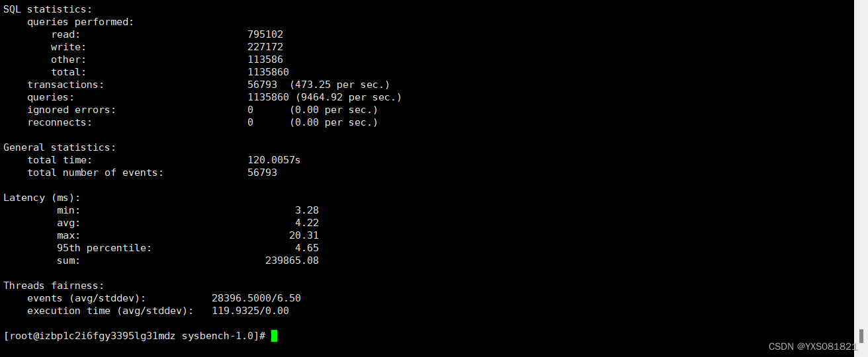This screenshot has height=357, width=868.
Task: Click the 'total number of events:' label
Action: [95, 173]
